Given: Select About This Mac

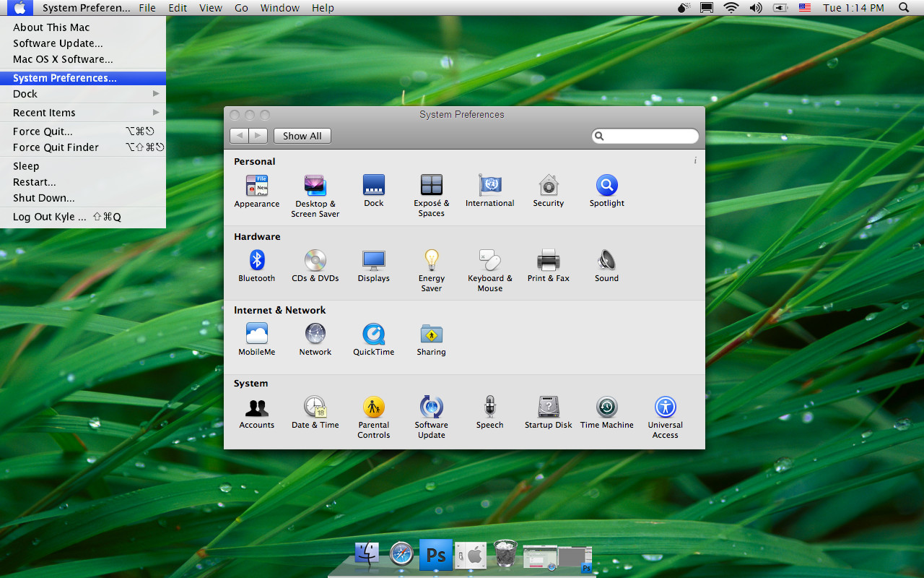Looking at the screenshot, I should click(x=51, y=27).
